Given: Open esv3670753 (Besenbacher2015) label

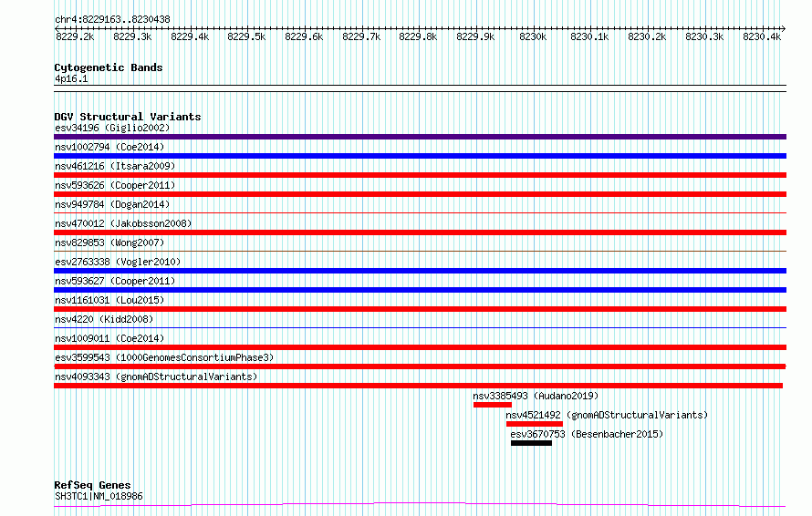Looking at the screenshot, I should point(587,434).
